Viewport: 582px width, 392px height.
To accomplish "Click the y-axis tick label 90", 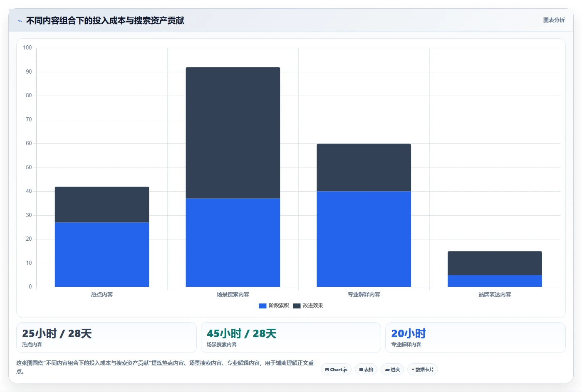I will click(x=29, y=72).
